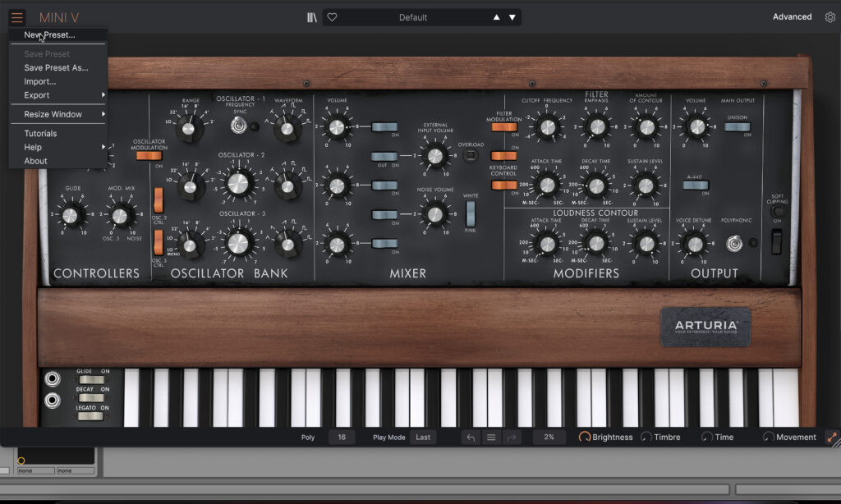
Task: Click the Loudness Contour Sustain Level knob
Action: tap(646, 244)
